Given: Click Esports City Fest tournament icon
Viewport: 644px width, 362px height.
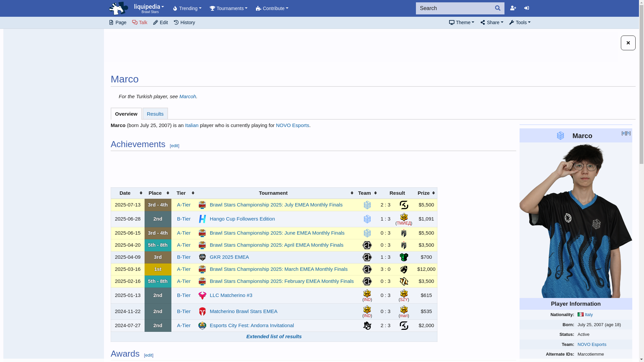Looking at the screenshot, I should click(x=202, y=325).
